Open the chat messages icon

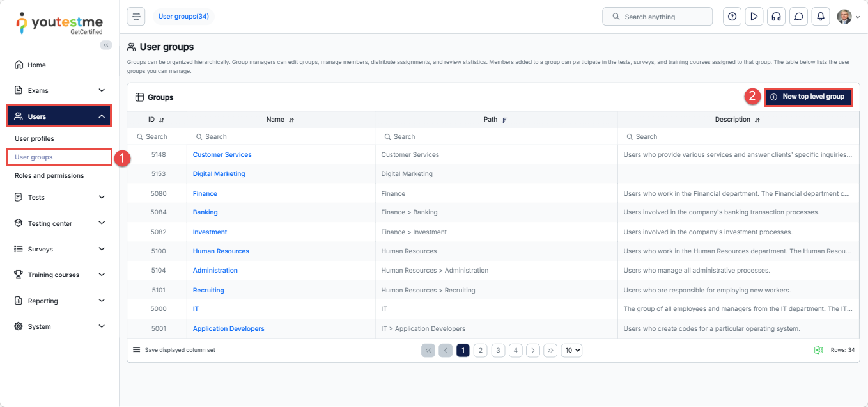(798, 17)
